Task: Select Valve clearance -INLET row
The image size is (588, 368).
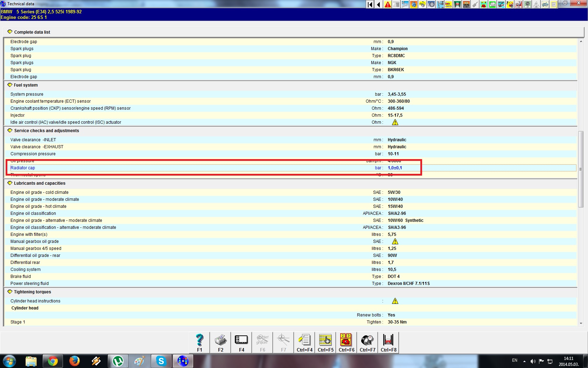Action: coord(291,140)
